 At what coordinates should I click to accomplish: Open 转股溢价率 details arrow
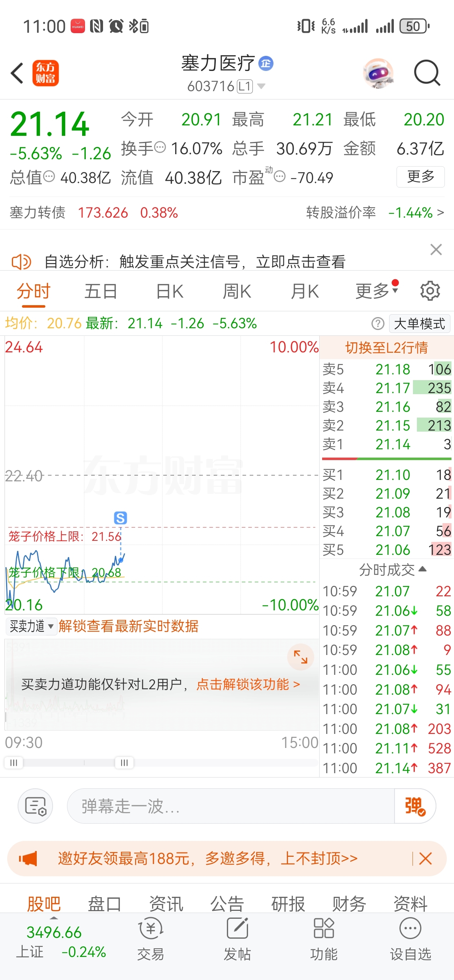tap(440, 212)
